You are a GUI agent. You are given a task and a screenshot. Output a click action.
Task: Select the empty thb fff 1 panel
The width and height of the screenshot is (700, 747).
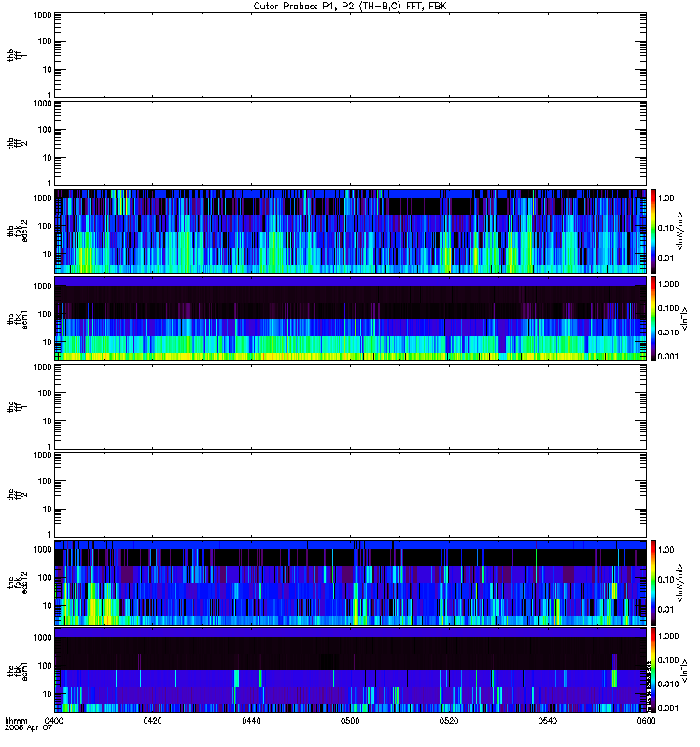coord(350,55)
